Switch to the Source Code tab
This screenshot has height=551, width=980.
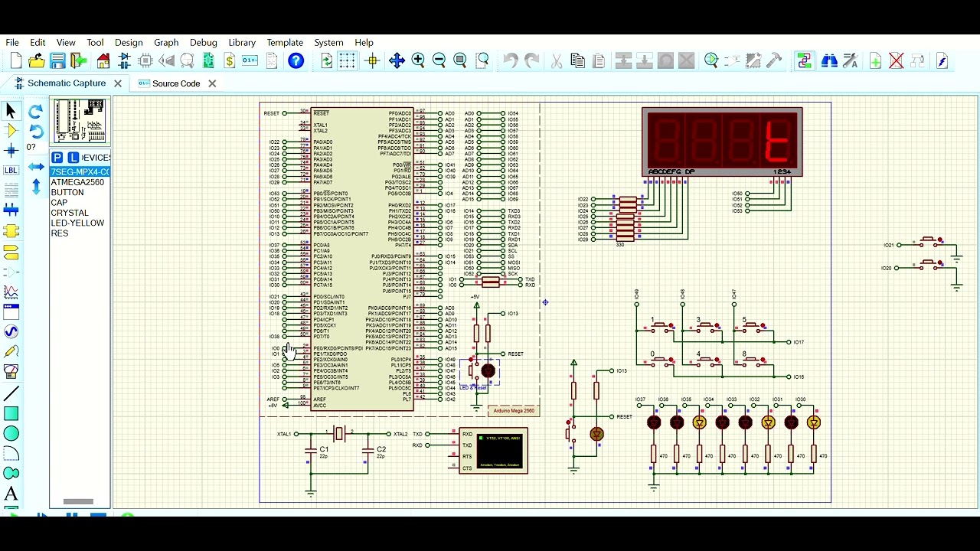point(176,83)
